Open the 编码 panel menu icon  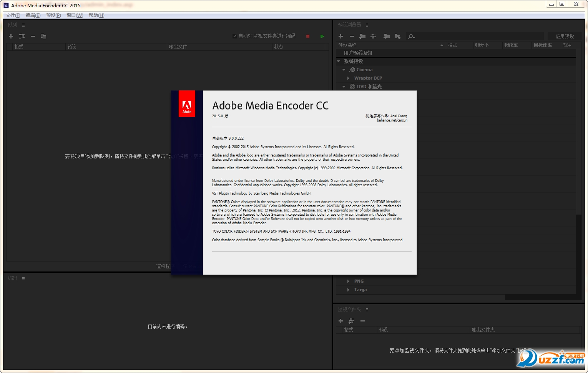click(23, 278)
